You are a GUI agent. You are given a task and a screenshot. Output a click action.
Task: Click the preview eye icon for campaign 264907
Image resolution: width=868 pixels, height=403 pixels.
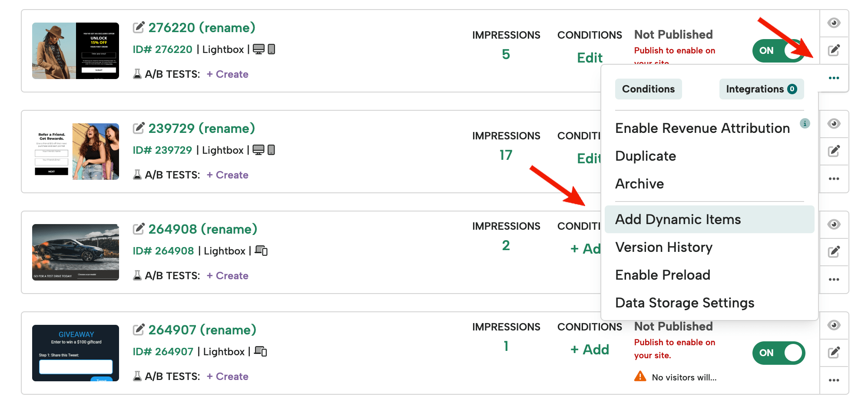tap(834, 325)
